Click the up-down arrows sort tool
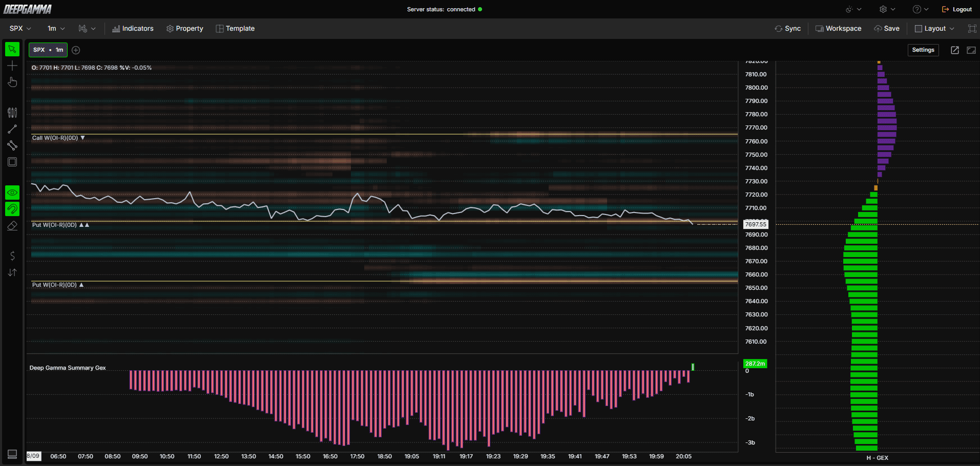Screen dimensions: 980x466 [12, 272]
